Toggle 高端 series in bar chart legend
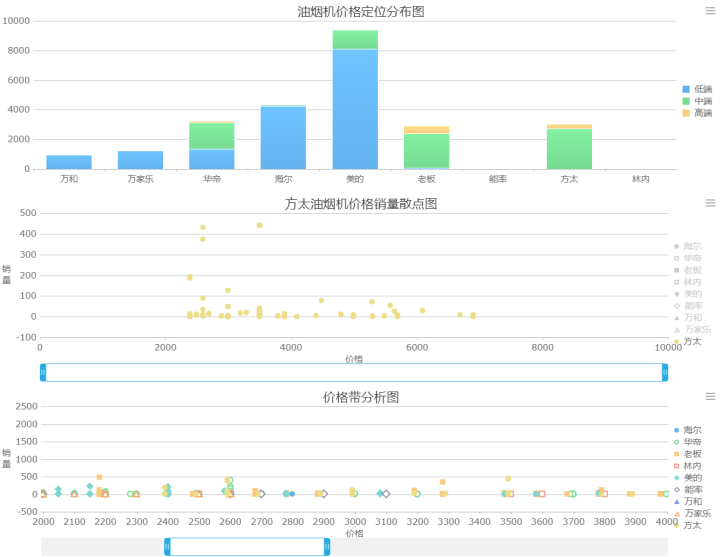Viewport: 720px width, 557px height. click(x=697, y=113)
